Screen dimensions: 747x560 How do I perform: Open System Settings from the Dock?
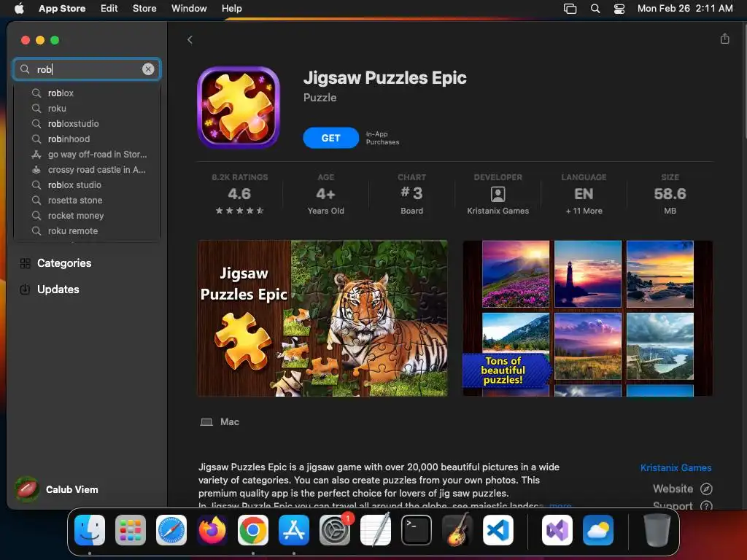tap(334, 530)
